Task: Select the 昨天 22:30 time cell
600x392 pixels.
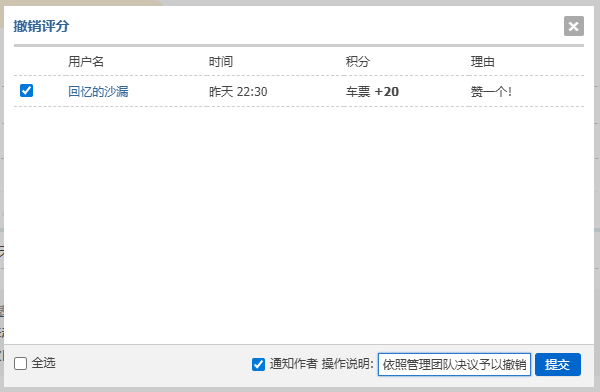Action: point(238,92)
